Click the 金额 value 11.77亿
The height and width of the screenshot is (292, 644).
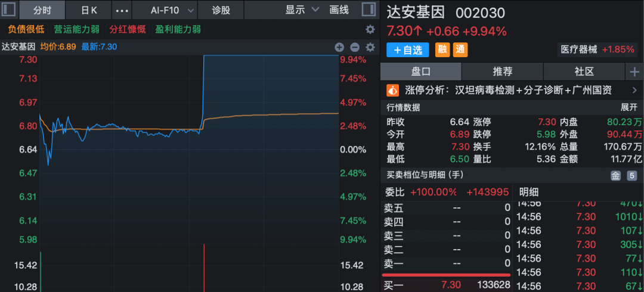click(x=625, y=159)
